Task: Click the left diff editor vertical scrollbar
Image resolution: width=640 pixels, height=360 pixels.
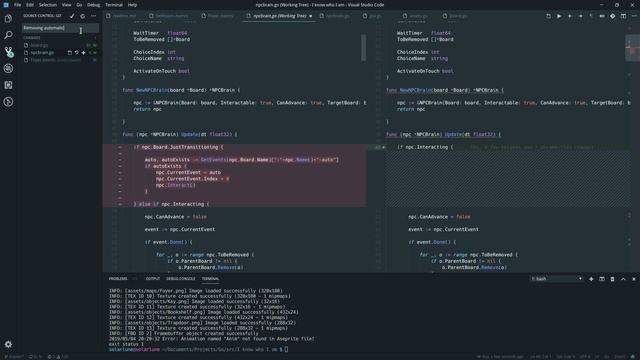Action: pyautogui.click(x=363, y=48)
